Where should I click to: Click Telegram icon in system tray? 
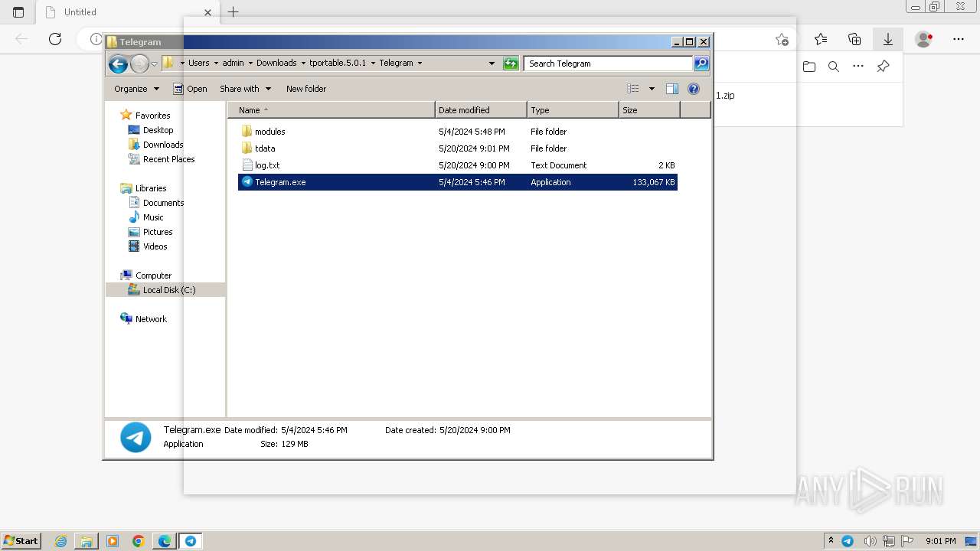(x=848, y=541)
